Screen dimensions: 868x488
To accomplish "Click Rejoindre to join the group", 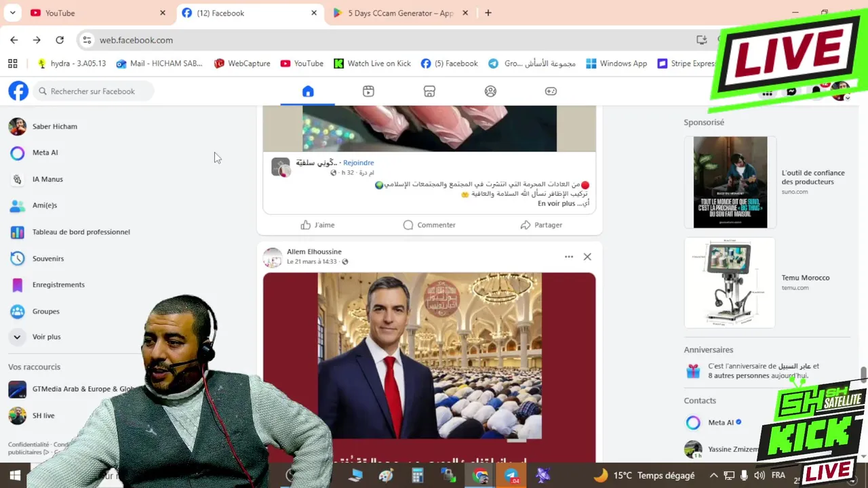I will pos(358,163).
